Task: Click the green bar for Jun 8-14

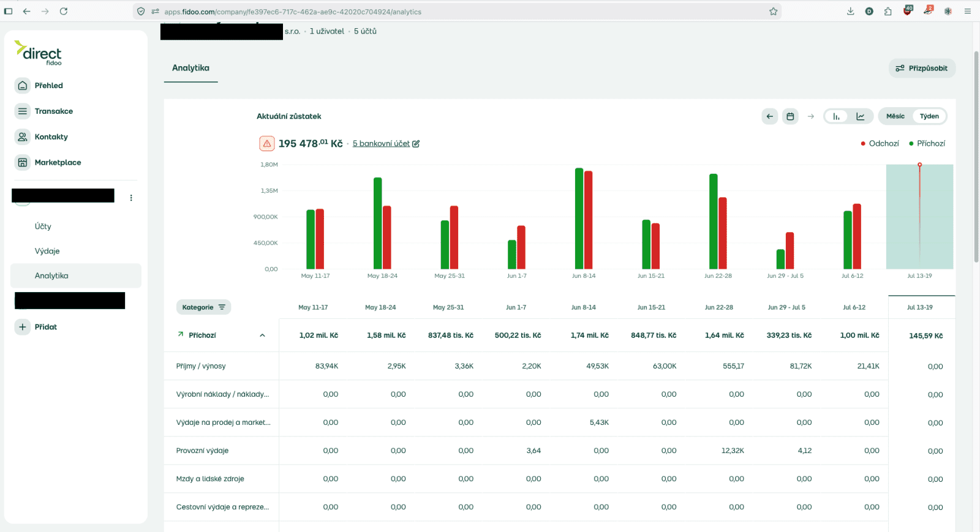Action: tap(579, 219)
